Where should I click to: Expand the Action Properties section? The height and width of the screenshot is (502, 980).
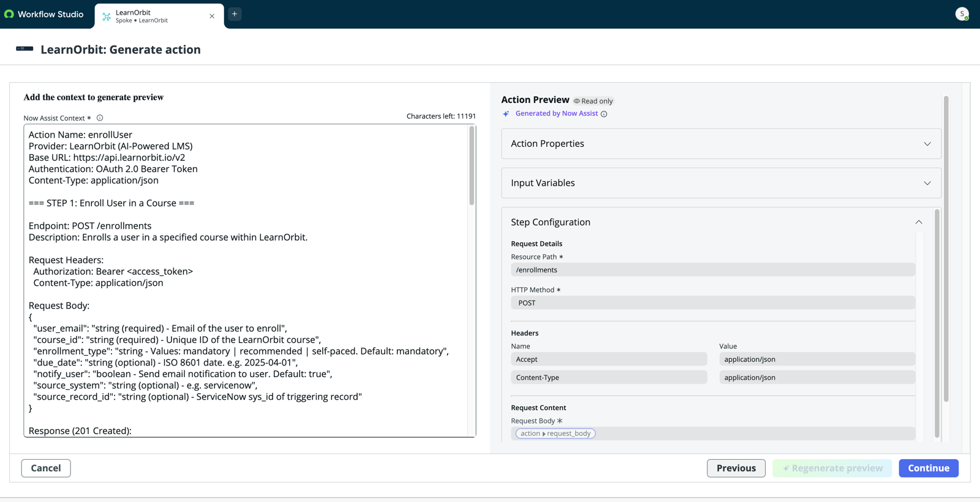[x=721, y=144]
